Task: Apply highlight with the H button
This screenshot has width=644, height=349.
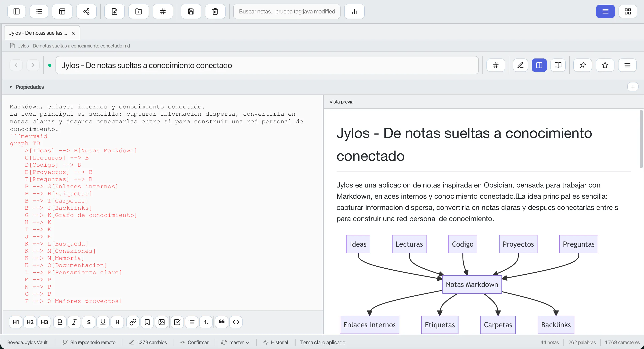Action: (117, 322)
